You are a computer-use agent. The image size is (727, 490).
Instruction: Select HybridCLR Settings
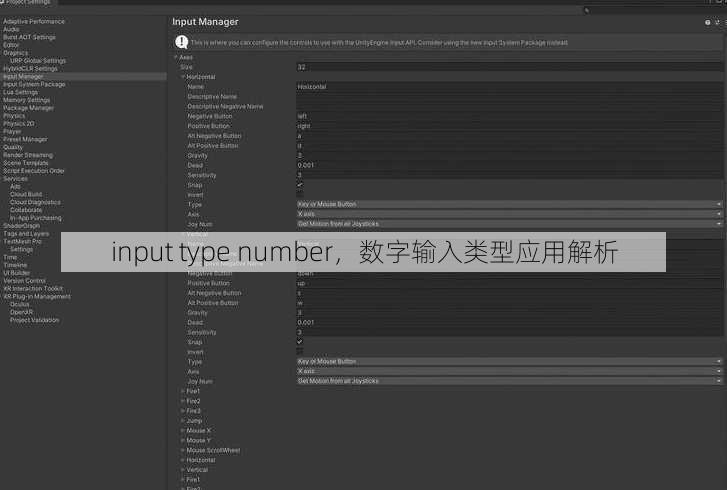pos(30,69)
